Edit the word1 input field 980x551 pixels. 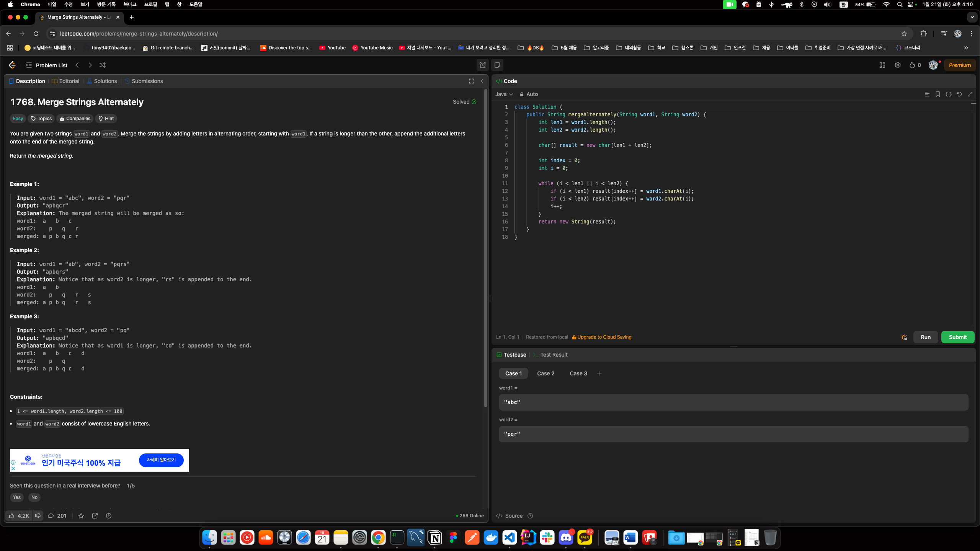733,402
